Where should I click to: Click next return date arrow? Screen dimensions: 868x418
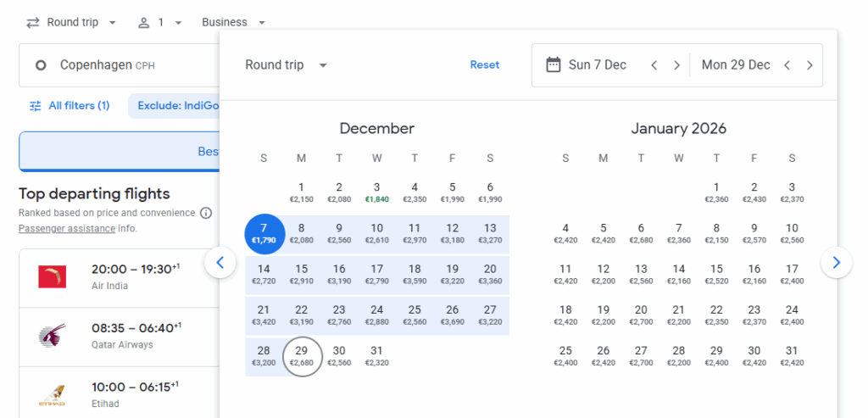(810, 65)
